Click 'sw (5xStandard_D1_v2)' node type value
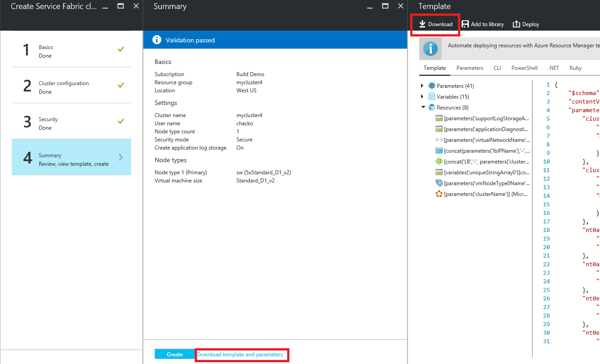 pos(264,173)
